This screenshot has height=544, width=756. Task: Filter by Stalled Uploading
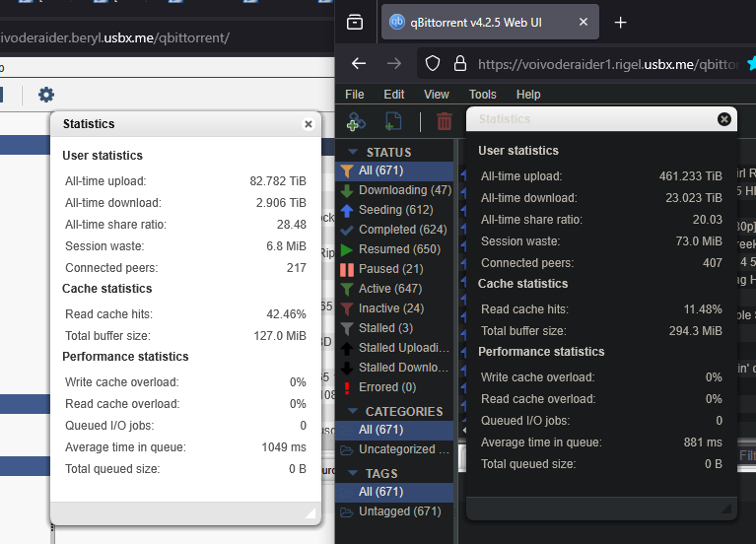point(394,348)
